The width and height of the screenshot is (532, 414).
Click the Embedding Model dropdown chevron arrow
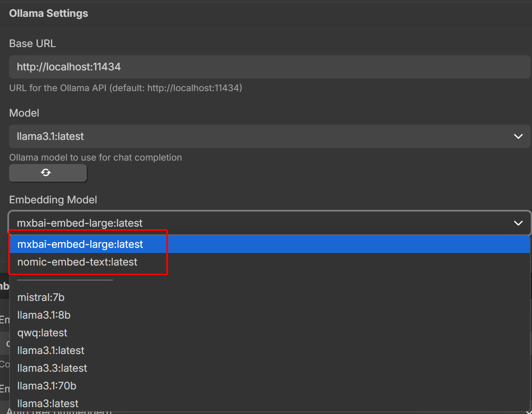pos(518,223)
